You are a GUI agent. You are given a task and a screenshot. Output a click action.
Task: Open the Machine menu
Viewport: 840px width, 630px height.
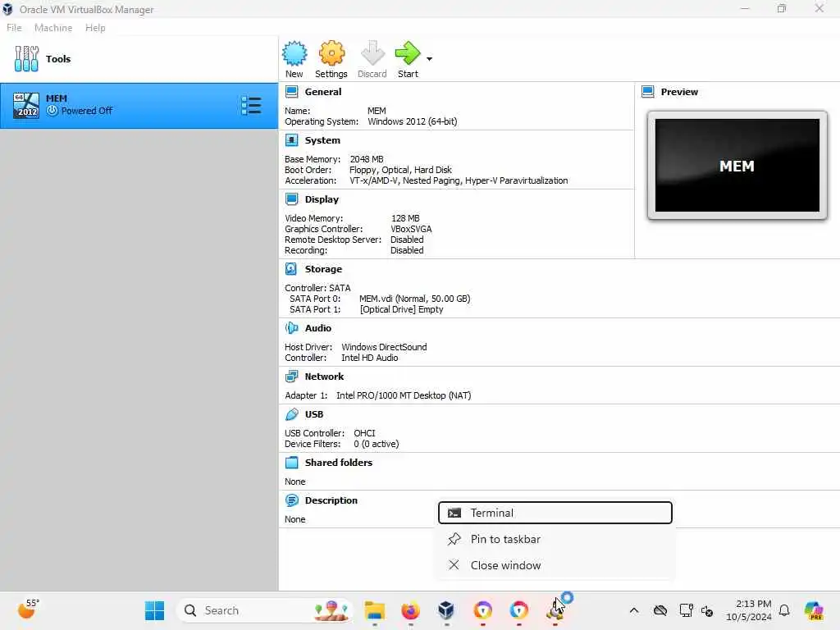[x=53, y=28]
